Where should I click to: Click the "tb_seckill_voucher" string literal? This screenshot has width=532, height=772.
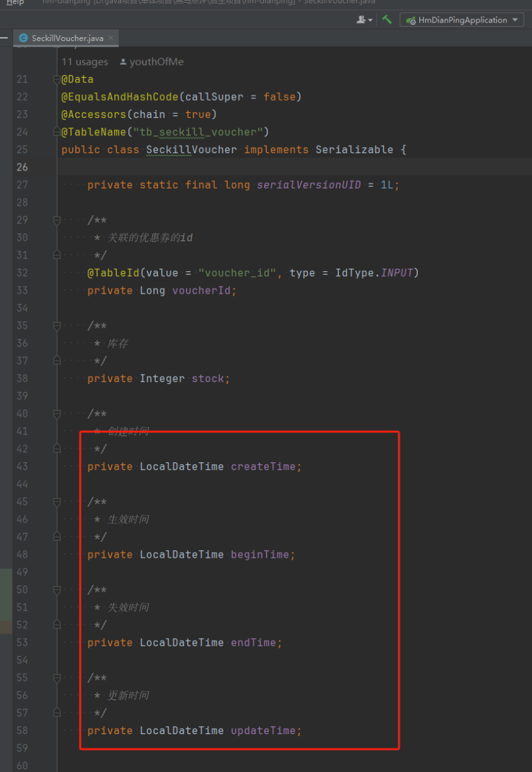pyautogui.click(x=198, y=132)
